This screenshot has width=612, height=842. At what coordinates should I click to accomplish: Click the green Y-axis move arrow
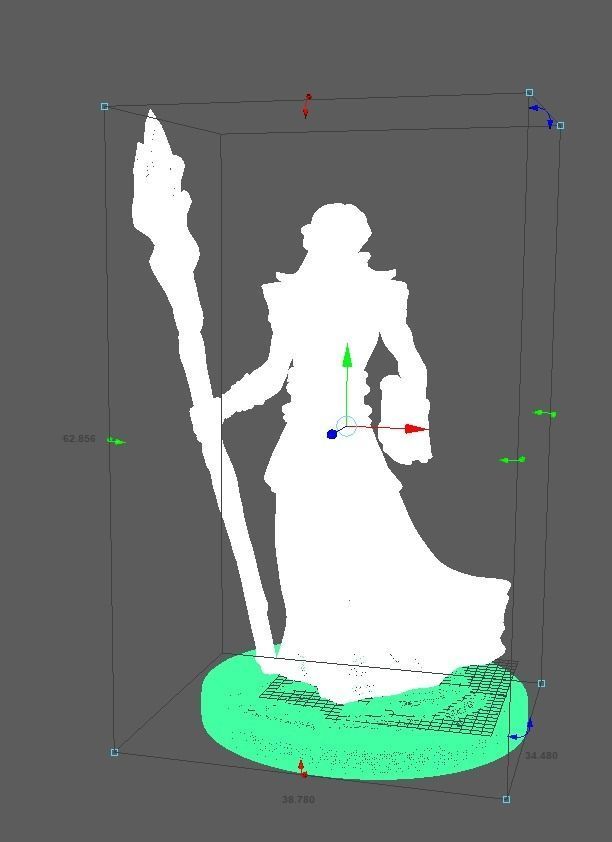click(347, 355)
